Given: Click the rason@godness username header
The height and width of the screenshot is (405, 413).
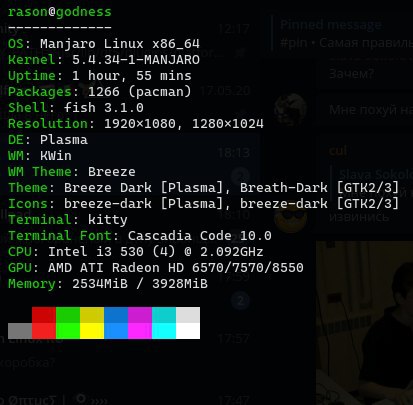Looking at the screenshot, I should click(60, 12).
